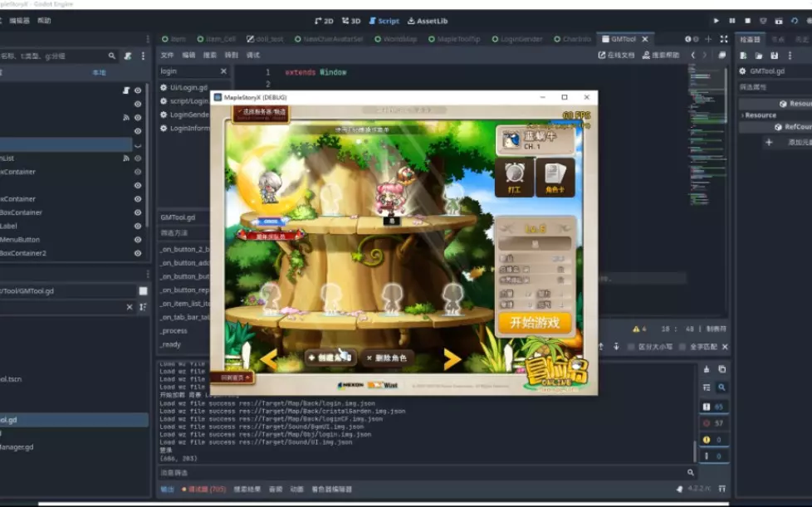Open the Script workspace
This screenshot has height=507, width=812.
tap(384, 21)
